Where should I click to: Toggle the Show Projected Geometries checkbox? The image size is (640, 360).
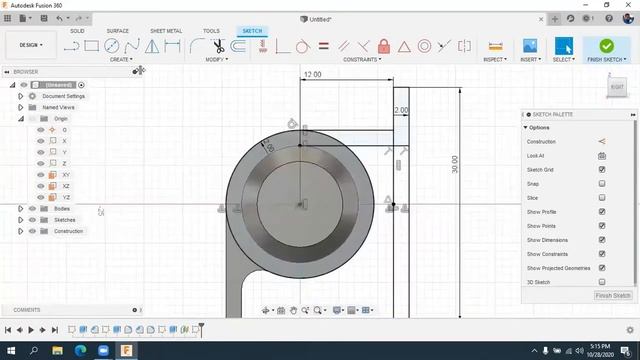602,268
